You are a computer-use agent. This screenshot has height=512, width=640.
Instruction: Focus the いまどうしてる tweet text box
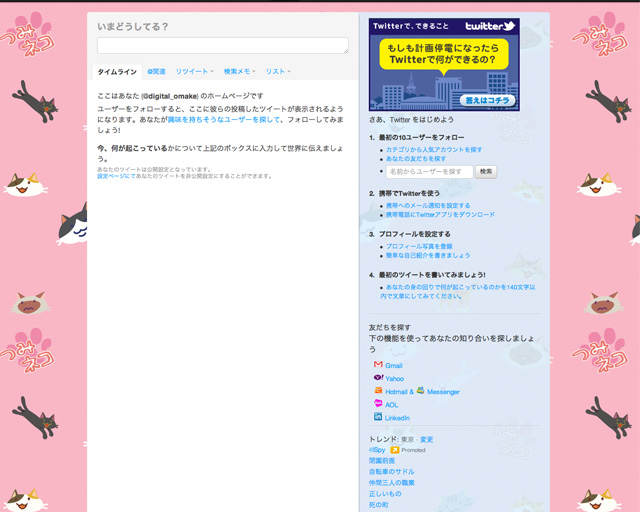[223, 45]
